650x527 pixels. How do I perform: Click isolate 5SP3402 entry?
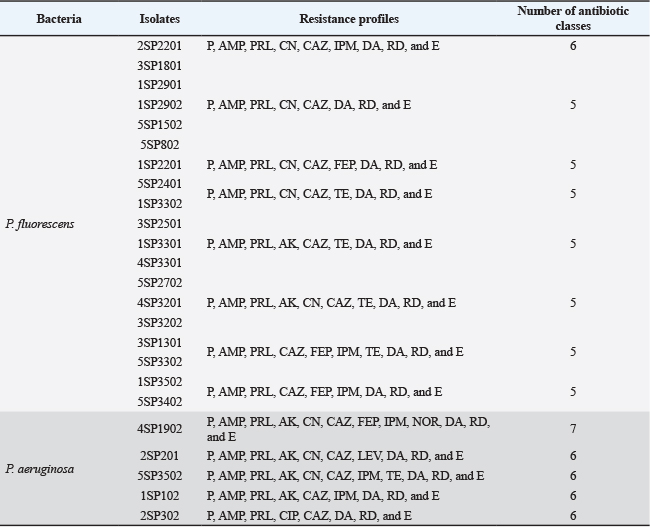point(160,402)
